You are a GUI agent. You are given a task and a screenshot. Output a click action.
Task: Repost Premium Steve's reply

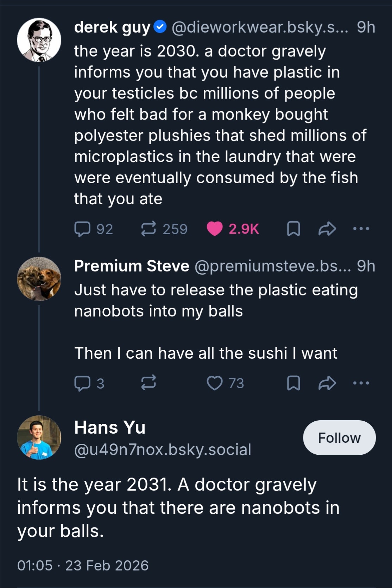(148, 383)
